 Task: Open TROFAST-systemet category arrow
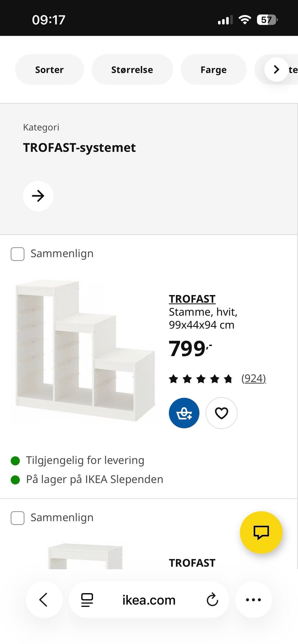coord(38,196)
